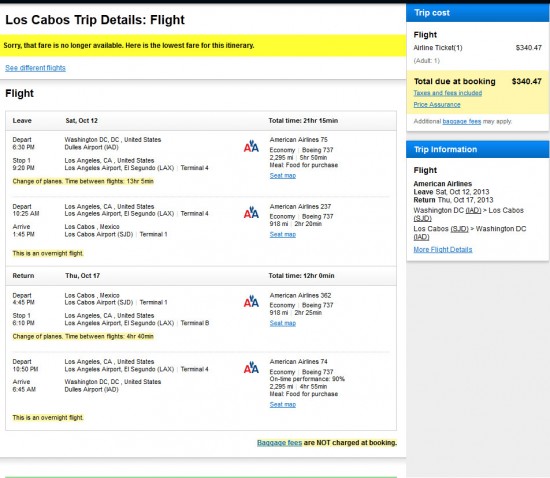Click American Airlines logo for flight 362
The image size is (550, 478).
pyautogui.click(x=251, y=301)
